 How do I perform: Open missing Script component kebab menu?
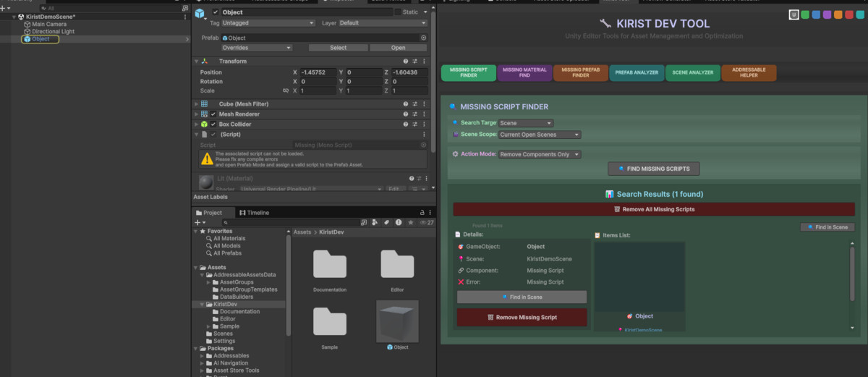(x=424, y=135)
